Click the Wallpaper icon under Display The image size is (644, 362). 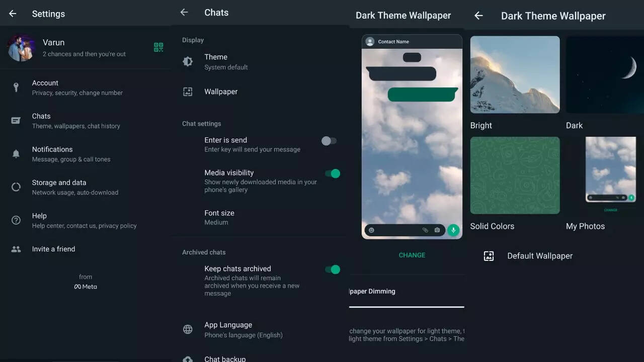[x=188, y=92]
